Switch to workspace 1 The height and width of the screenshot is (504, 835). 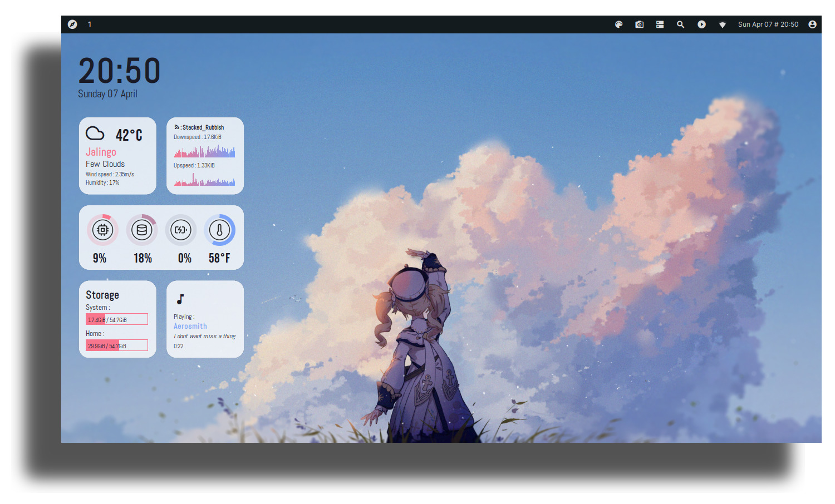90,24
